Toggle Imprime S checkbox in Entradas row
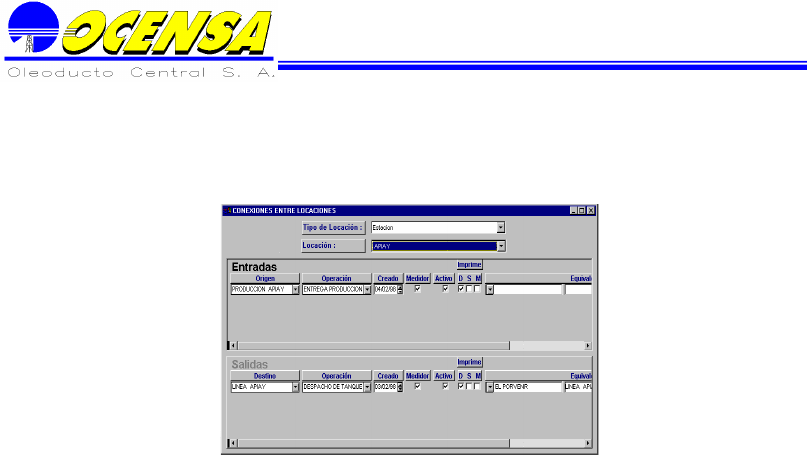 coord(469,289)
